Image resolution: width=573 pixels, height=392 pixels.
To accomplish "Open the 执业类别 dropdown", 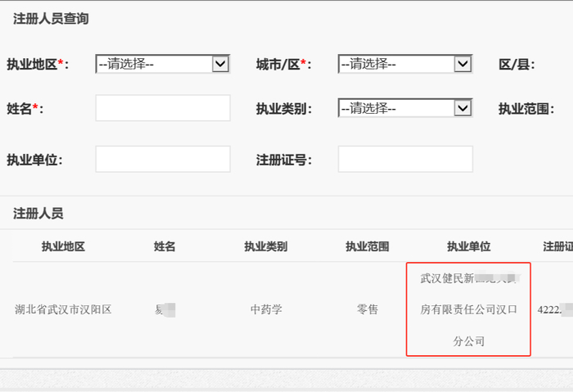I will click(405, 108).
